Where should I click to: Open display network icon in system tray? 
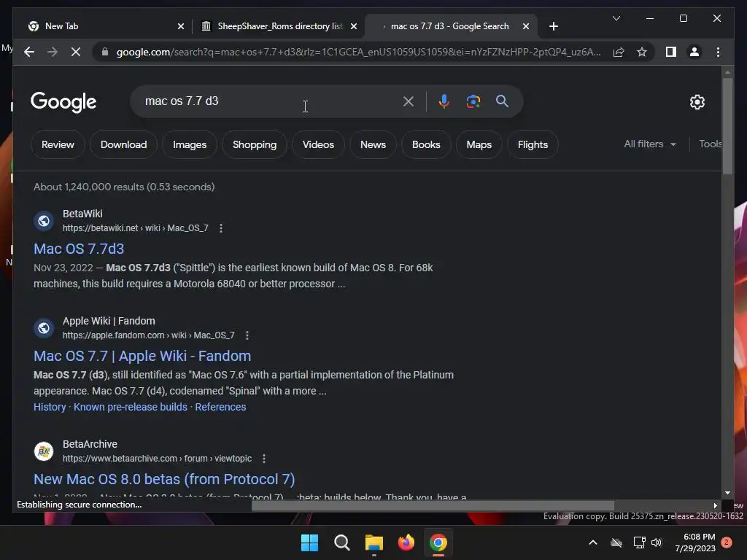click(x=639, y=542)
